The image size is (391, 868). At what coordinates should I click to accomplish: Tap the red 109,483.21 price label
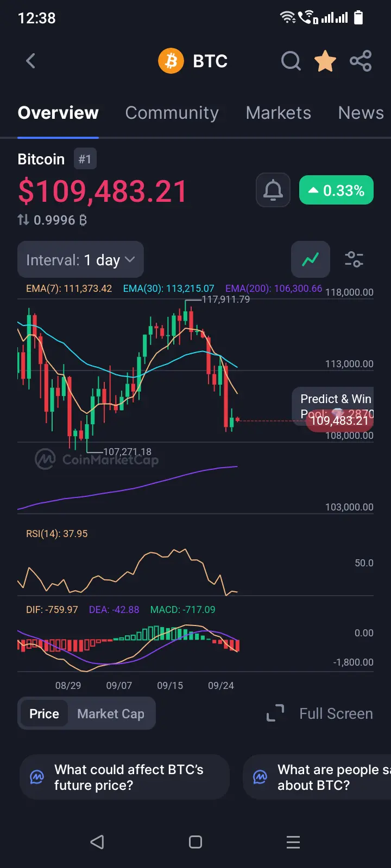click(x=339, y=420)
